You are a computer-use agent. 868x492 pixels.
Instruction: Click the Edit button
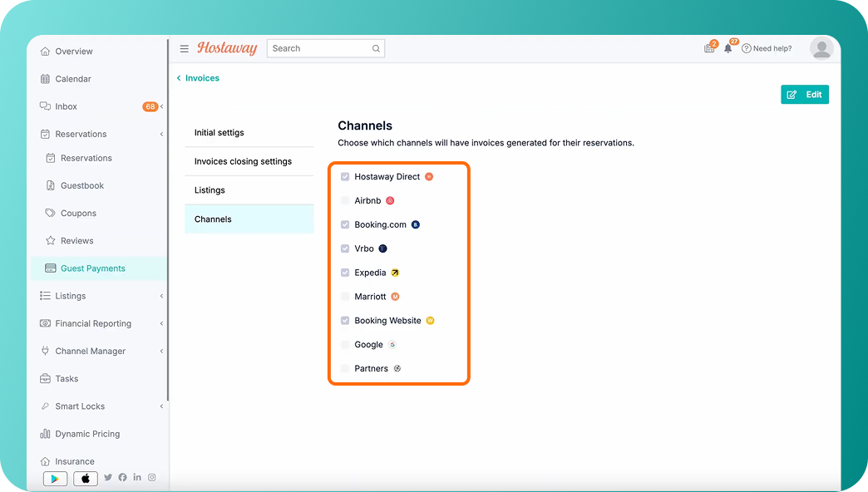click(x=805, y=95)
